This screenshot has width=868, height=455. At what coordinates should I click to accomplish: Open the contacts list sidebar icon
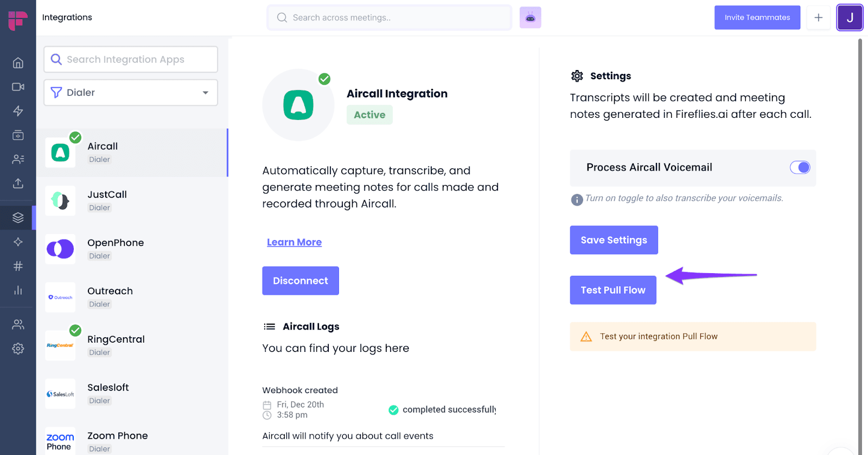[18, 159]
